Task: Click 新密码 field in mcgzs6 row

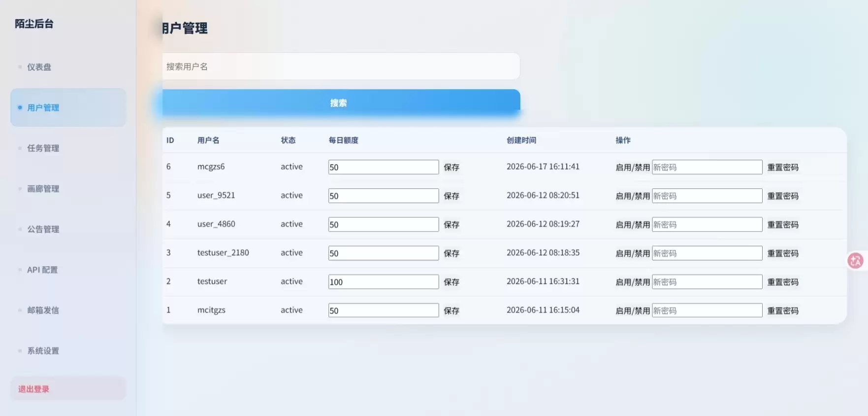Action: point(707,167)
